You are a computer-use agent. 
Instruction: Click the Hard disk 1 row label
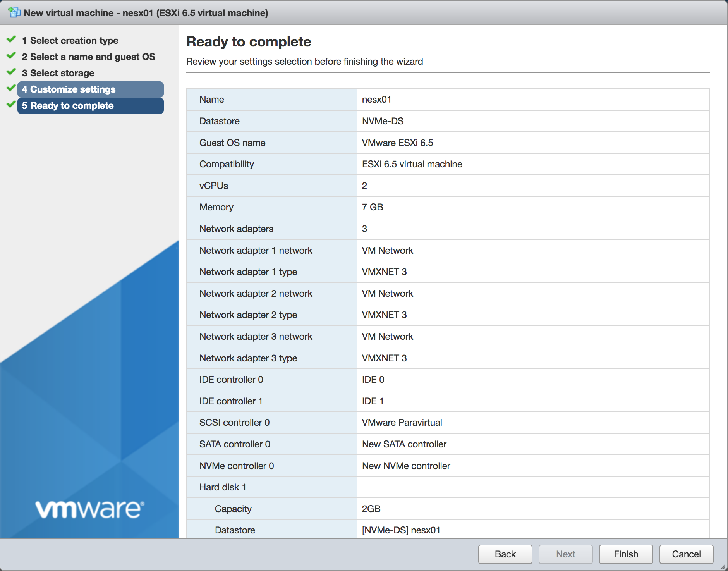223,487
